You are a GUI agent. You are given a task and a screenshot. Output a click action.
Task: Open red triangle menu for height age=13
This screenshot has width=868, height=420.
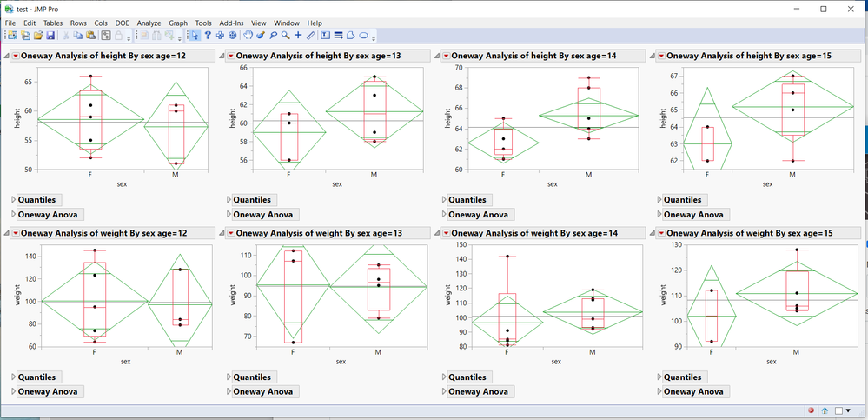point(231,56)
